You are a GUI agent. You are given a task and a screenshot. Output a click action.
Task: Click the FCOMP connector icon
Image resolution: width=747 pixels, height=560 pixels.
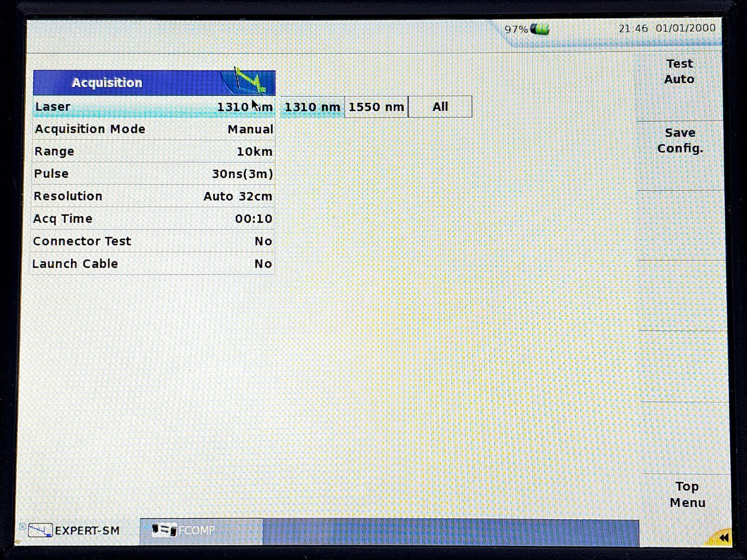[164, 530]
